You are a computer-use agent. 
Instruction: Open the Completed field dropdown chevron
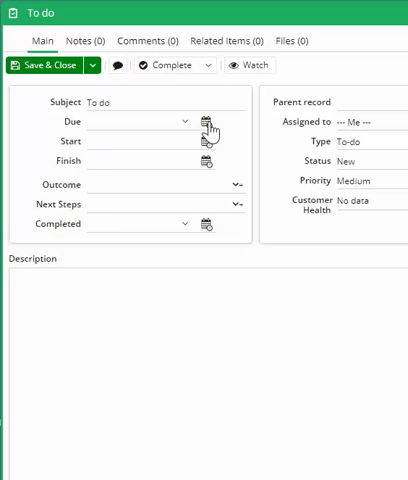click(185, 224)
